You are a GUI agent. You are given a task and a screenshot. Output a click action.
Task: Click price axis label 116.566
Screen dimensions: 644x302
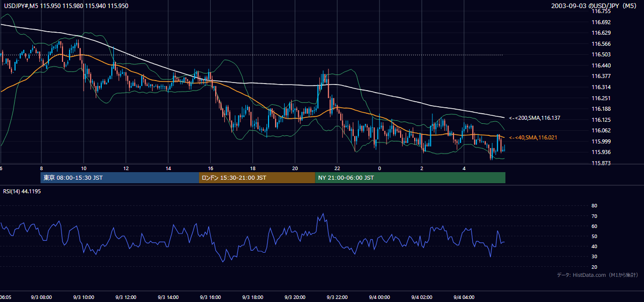pyautogui.click(x=601, y=44)
